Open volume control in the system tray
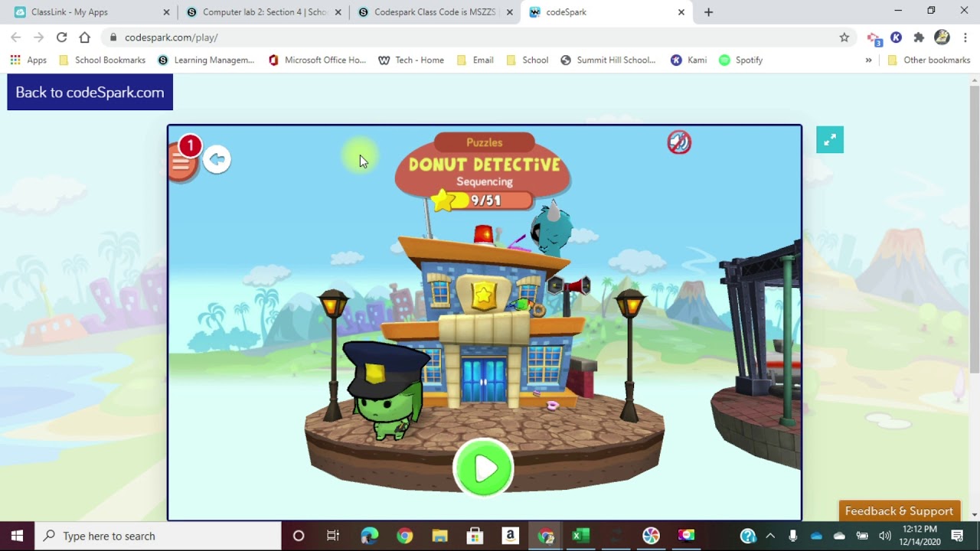 [x=885, y=536]
